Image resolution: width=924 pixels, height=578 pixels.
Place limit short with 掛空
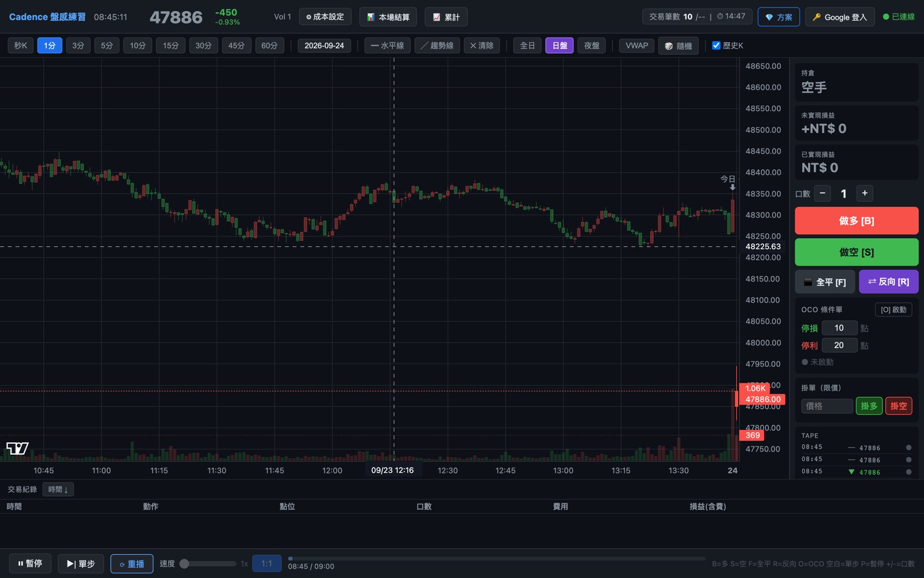tap(899, 406)
